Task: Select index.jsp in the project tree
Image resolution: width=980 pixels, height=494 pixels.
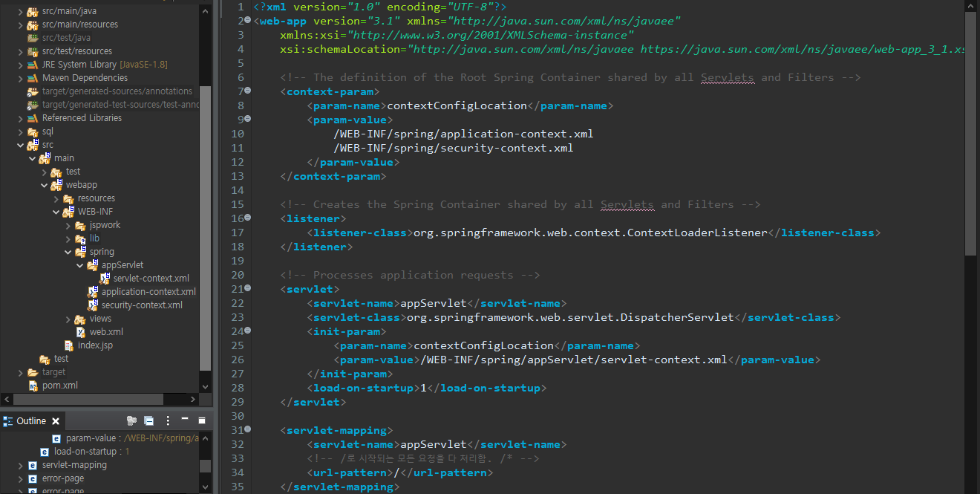Action: click(95, 345)
